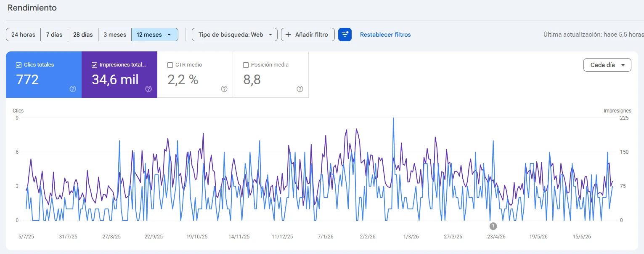Image resolution: width=644 pixels, height=254 pixels.
Task: Click the 7/1/26 date axis label
Action: coord(326,237)
